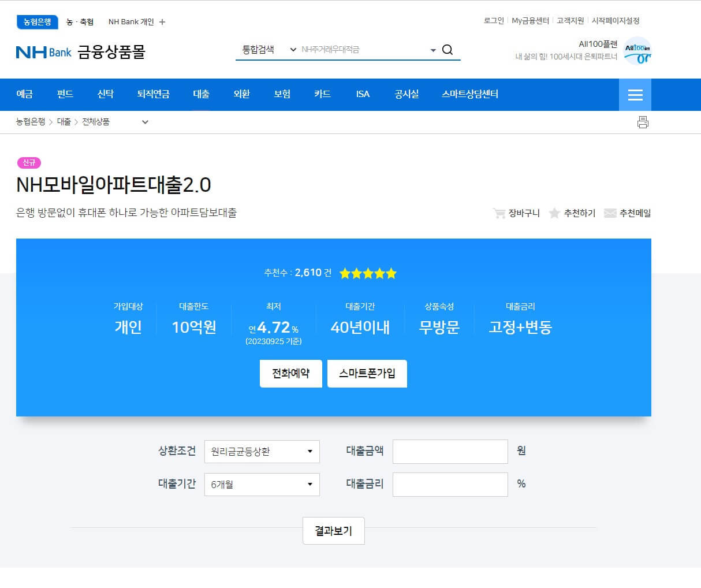Image resolution: width=701 pixels, height=588 pixels.
Task: Go to 로그인 link
Action: (x=494, y=21)
